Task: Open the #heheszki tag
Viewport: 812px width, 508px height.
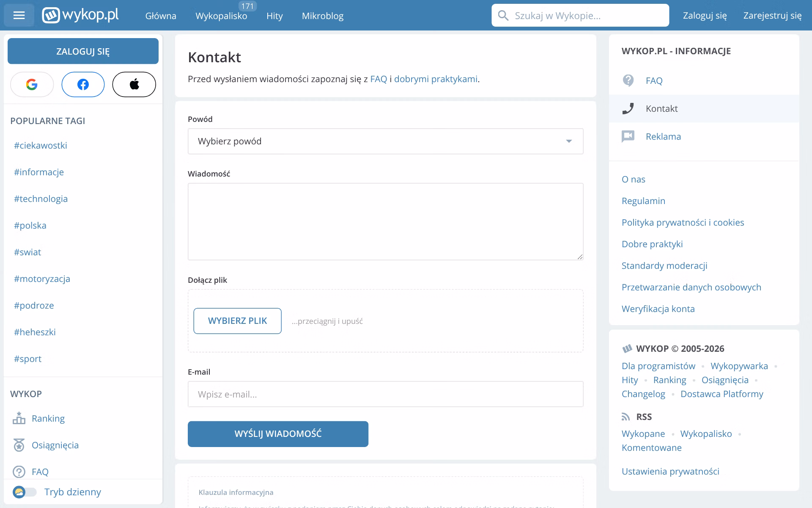Action: pos(35,332)
